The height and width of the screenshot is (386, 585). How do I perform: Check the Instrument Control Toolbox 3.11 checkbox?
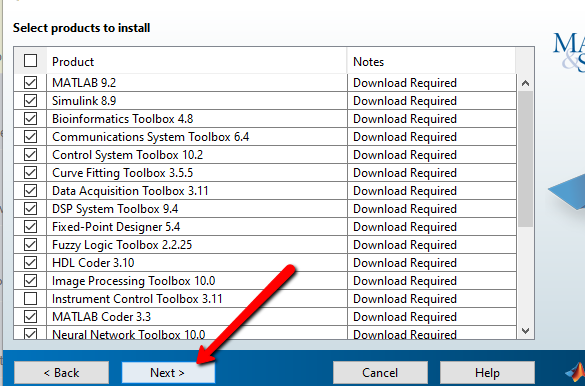point(30,299)
